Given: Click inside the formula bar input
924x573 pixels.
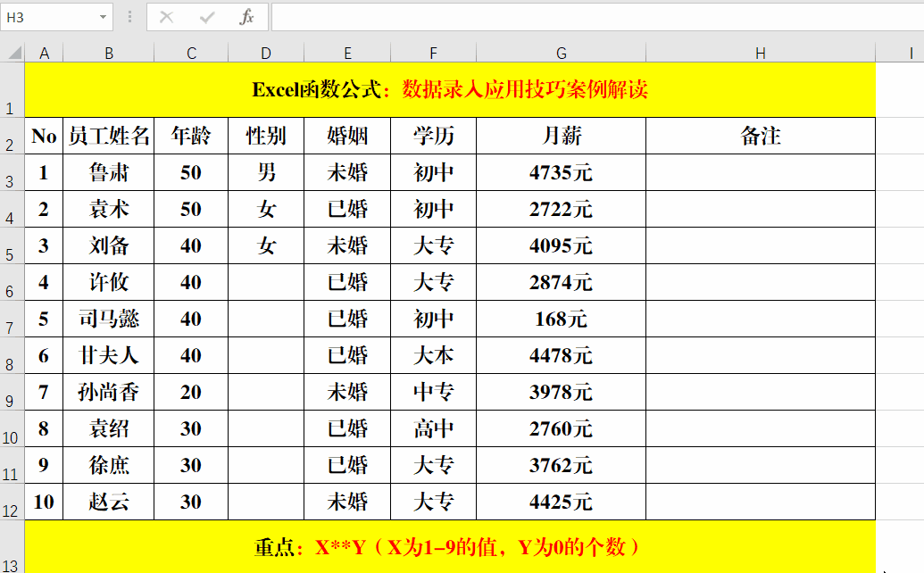Looking at the screenshot, I should pyautogui.click(x=597, y=17).
